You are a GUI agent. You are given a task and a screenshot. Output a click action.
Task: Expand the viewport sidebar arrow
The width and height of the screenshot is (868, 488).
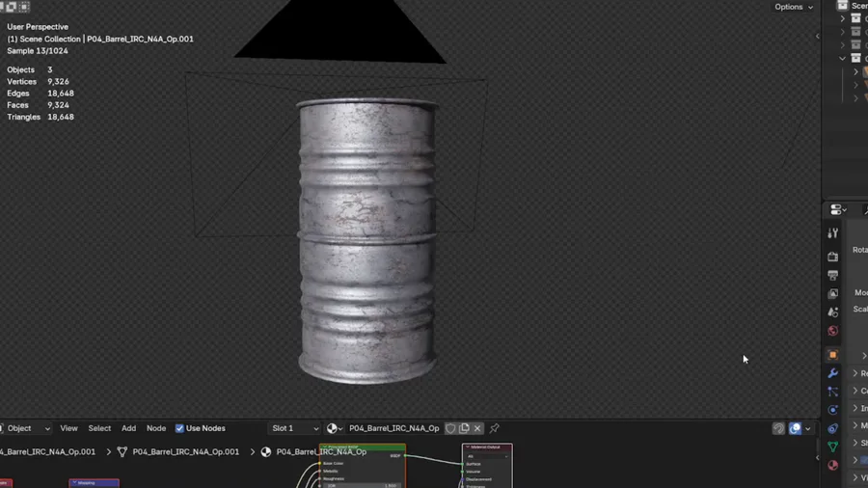pos(818,36)
